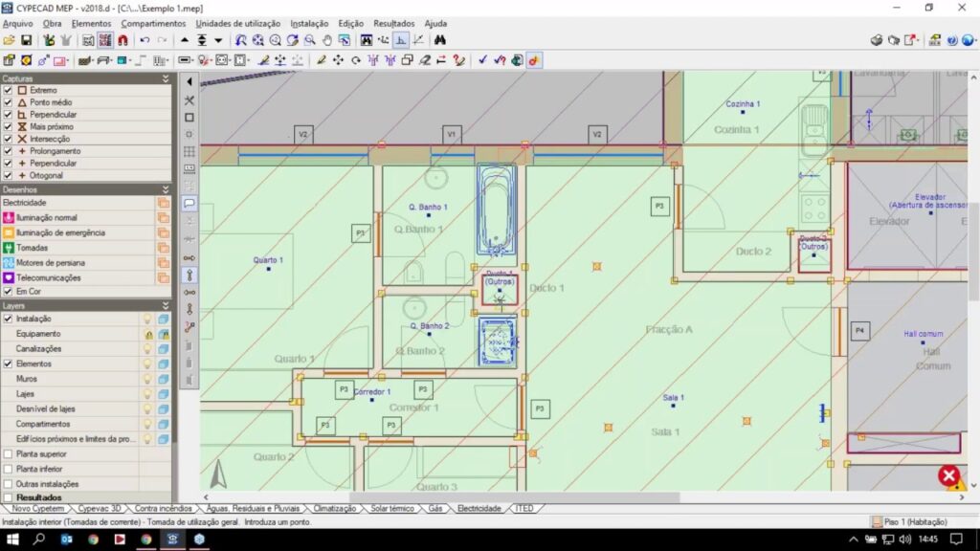980x551 pixels.
Task: Toggle the Em Cor checkbox
Action: coord(9,291)
